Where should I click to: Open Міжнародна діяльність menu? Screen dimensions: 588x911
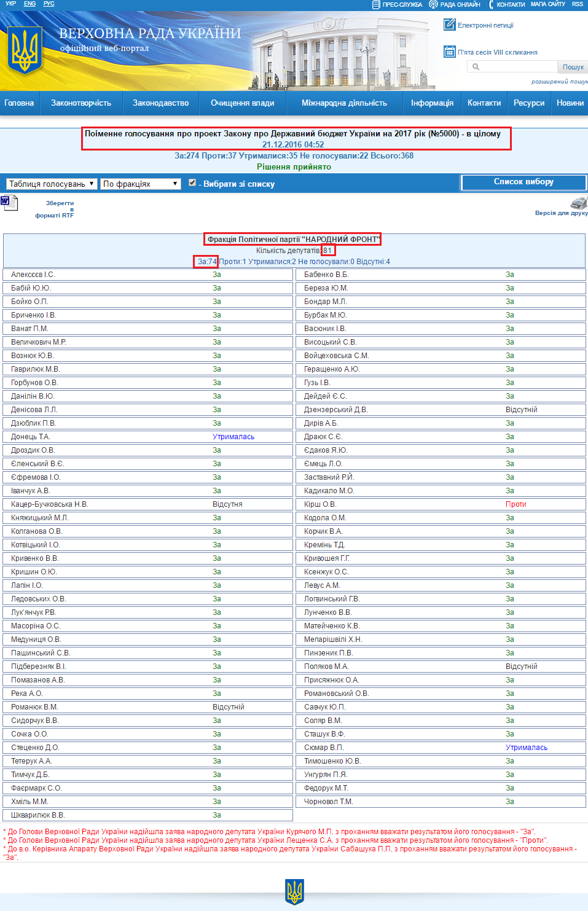point(344,103)
